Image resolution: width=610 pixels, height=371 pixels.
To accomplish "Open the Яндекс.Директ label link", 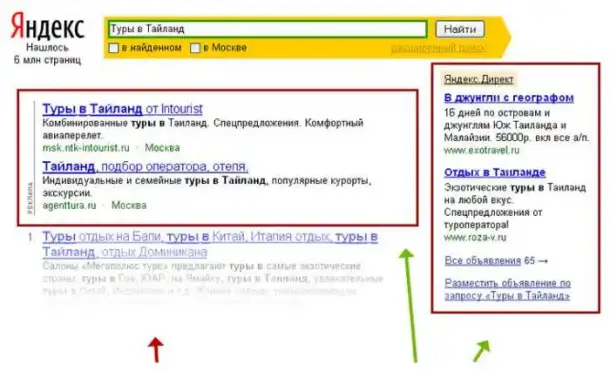I will [x=479, y=79].
